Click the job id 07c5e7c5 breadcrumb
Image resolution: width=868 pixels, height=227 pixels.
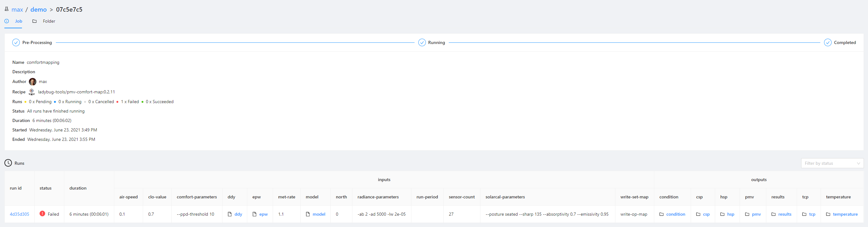coord(69,9)
